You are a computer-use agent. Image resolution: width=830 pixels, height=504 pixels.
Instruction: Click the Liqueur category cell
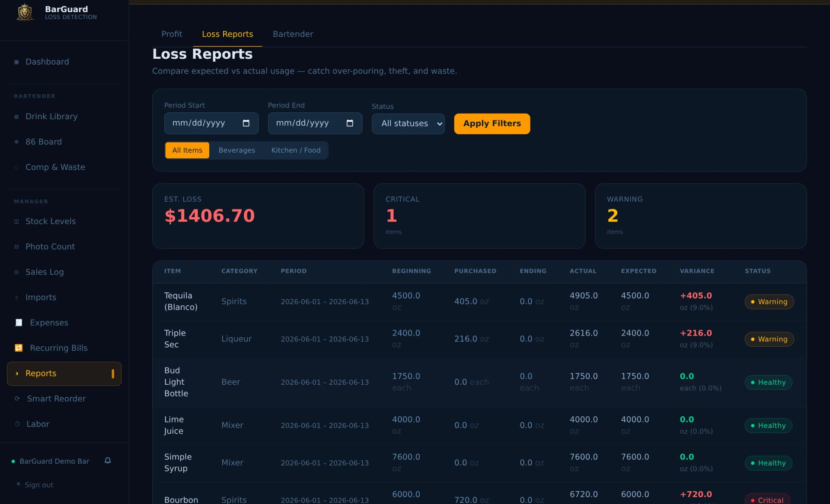tap(236, 339)
